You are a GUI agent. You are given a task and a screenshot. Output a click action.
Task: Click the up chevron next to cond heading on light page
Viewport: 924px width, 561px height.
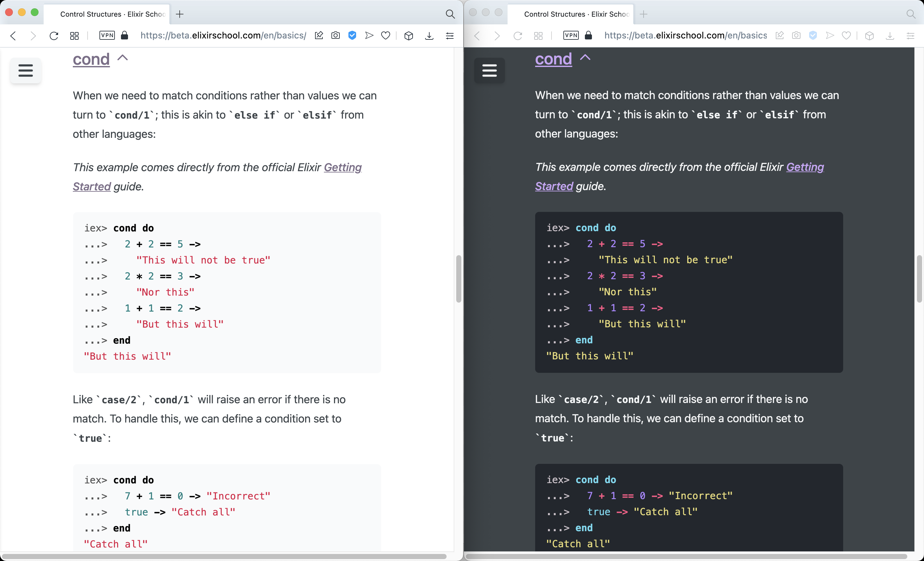(123, 58)
